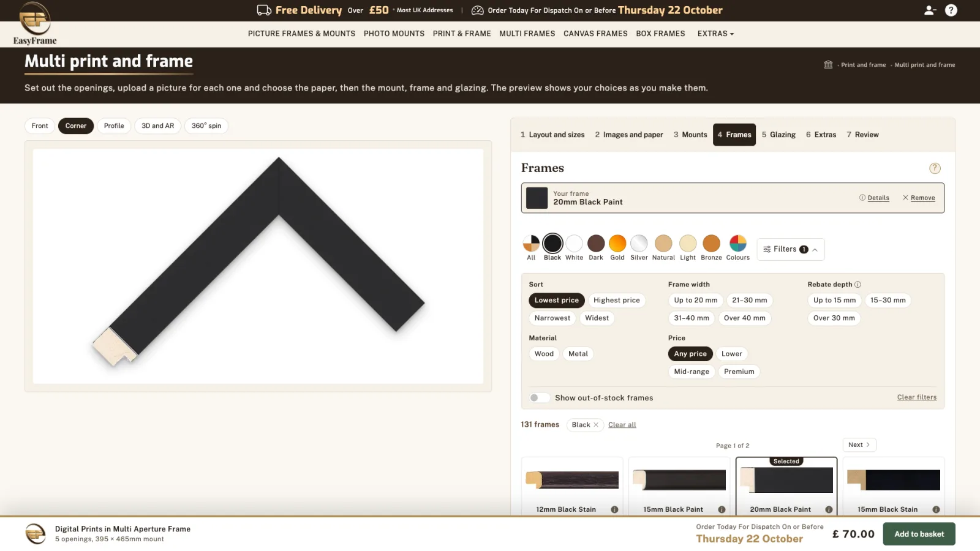Click the Add to basket button

[919, 534]
